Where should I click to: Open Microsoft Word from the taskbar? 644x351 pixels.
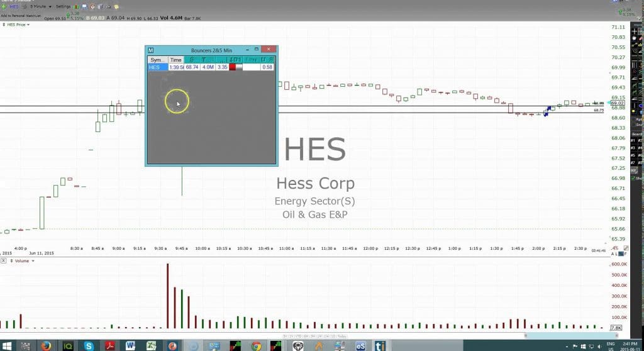pos(131,346)
